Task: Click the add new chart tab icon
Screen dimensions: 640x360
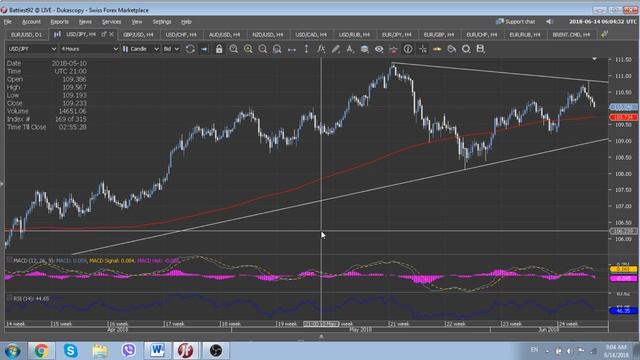Action: (x=604, y=34)
